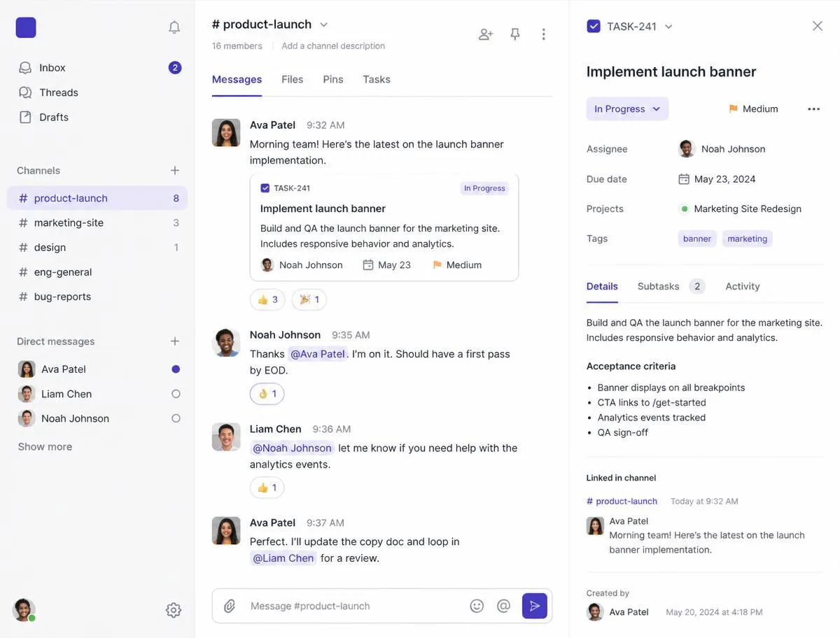
Task: Toggle the TASK-241 checkbox in task panel
Action: (x=594, y=27)
